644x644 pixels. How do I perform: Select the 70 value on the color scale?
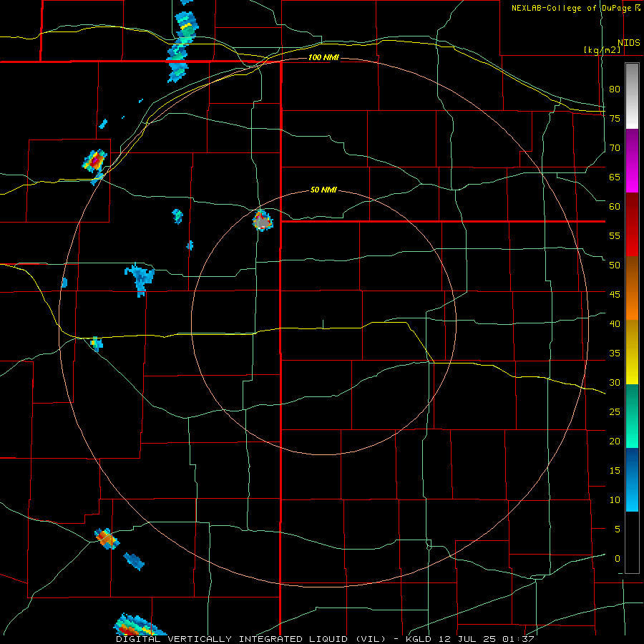coord(615,148)
